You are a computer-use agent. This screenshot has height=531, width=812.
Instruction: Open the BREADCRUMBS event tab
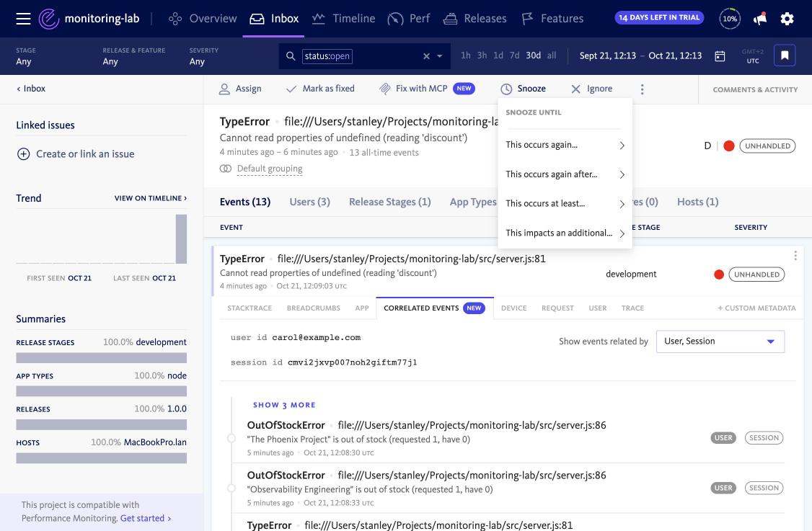click(313, 308)
